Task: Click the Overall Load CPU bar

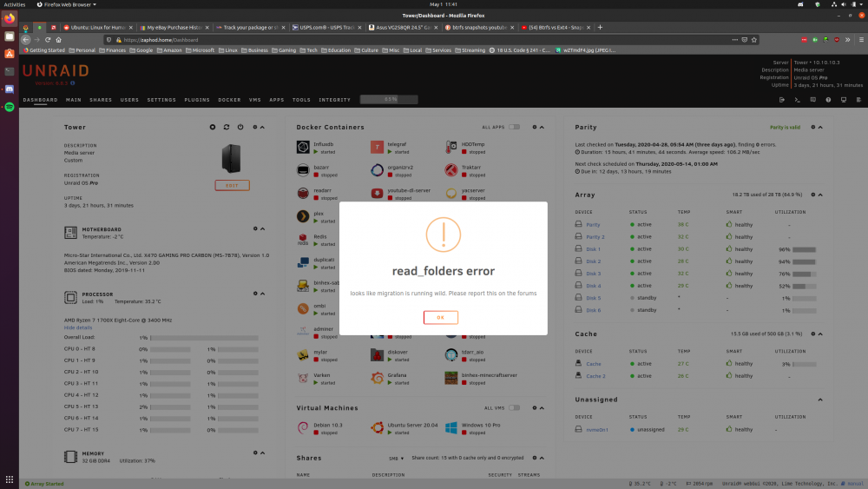Action: [x=204, y=337]
